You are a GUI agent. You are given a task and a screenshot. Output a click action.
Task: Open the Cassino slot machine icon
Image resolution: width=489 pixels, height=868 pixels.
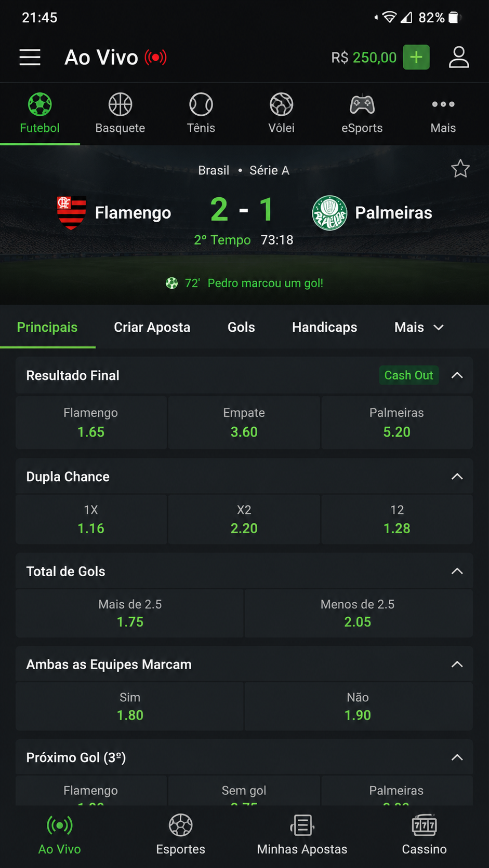(424, 825)
